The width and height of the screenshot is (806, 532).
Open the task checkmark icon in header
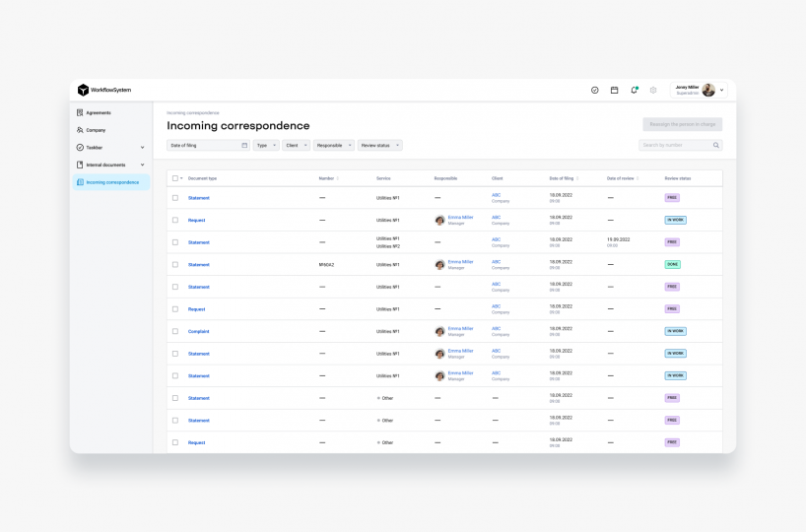coord(595,90)
